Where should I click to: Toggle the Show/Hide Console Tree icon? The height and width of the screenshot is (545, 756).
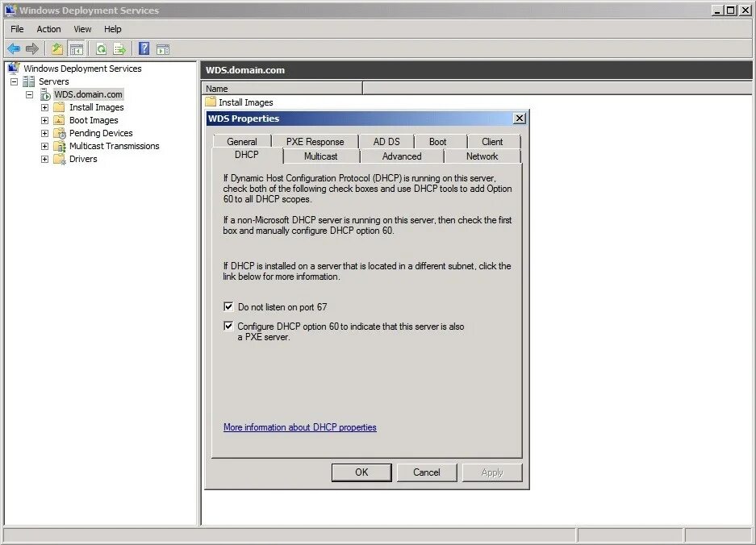76,48
